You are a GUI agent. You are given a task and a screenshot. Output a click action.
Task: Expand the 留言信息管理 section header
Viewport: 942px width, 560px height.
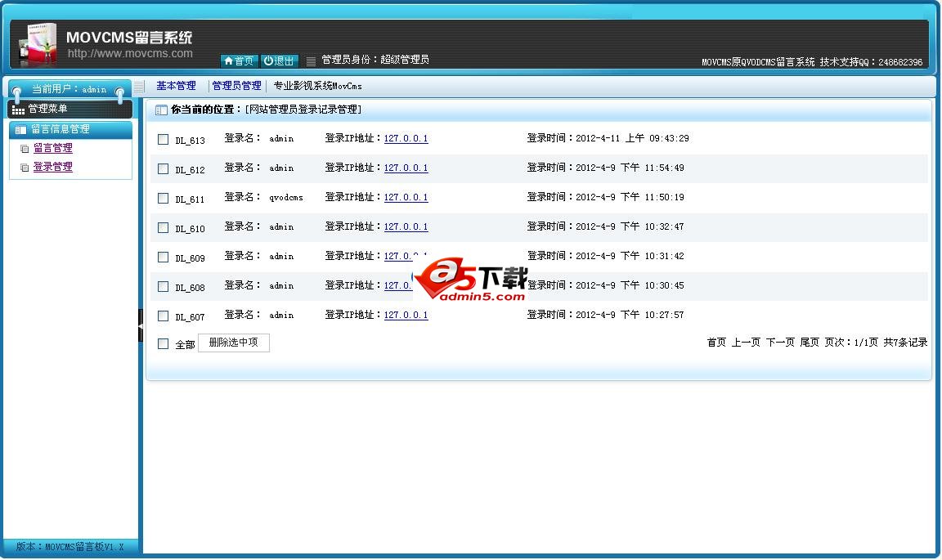[x=71, y=130]
